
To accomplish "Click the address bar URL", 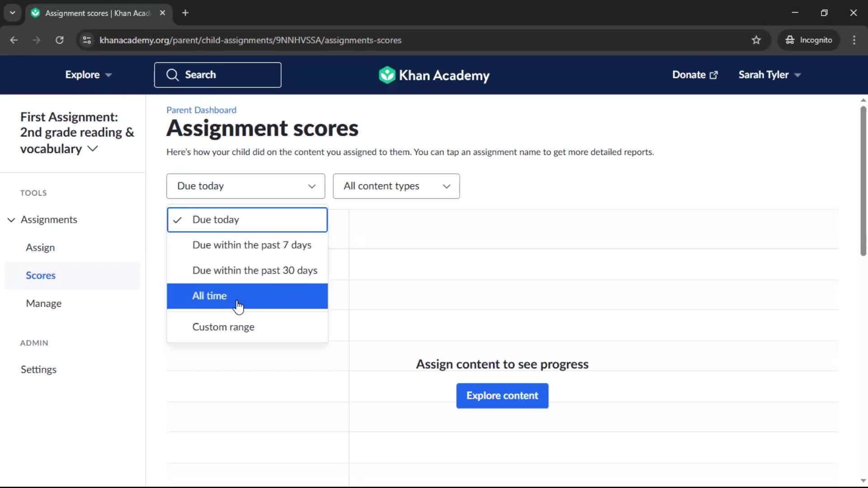I will (250, 40).
